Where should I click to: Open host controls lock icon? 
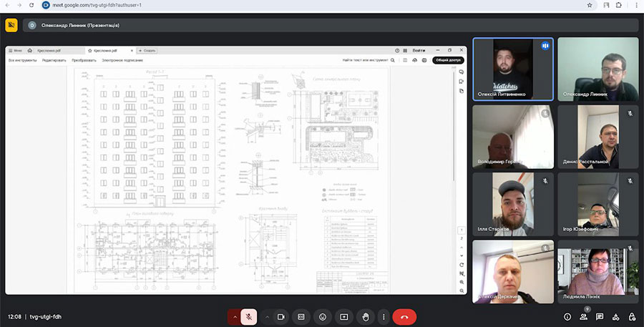point(632,316)
